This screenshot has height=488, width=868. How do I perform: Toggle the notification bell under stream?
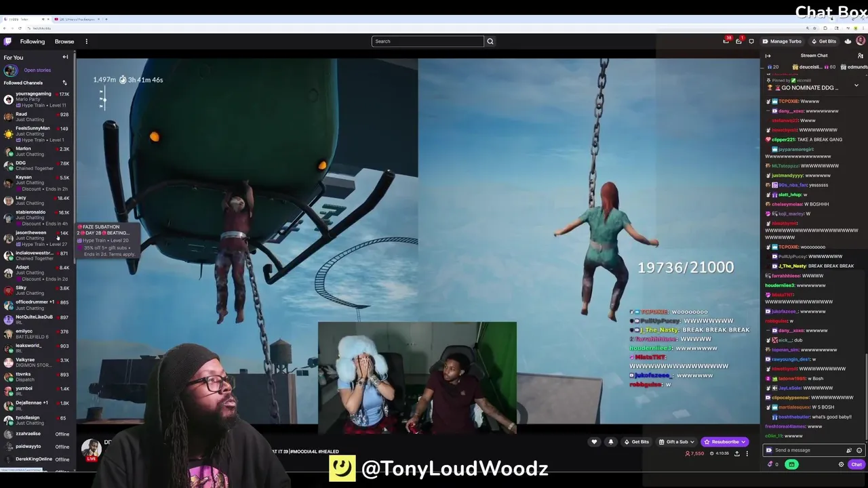(x=610, y=442)
